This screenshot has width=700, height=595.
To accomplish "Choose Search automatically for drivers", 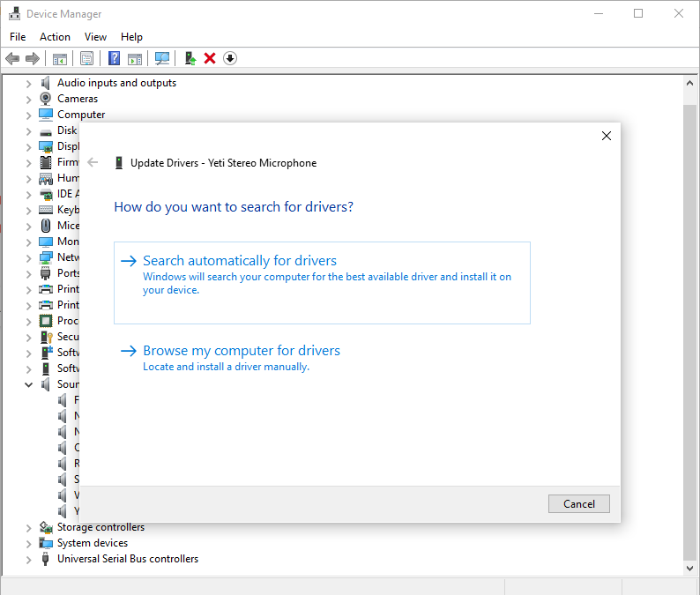I will coord(240,261).
